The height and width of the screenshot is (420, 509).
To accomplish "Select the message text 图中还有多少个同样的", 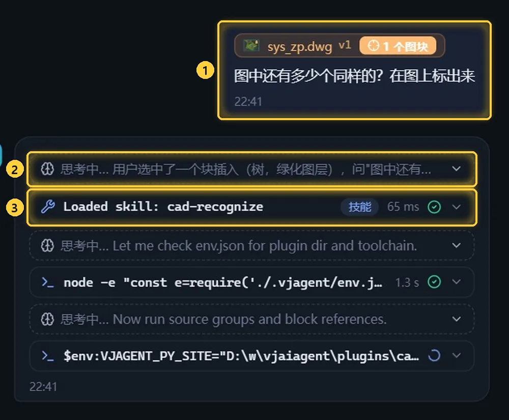I will point(308,76).
